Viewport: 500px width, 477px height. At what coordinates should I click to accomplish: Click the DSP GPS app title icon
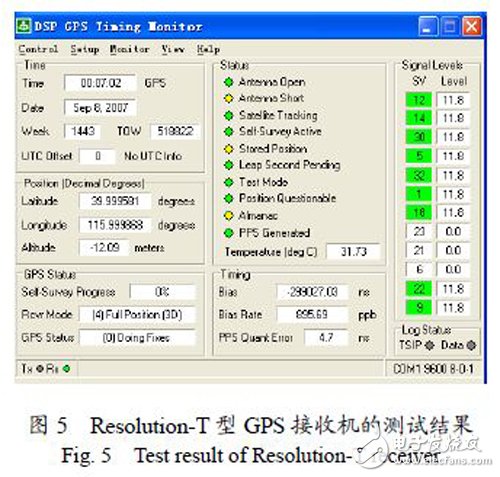tap(24, 26)
